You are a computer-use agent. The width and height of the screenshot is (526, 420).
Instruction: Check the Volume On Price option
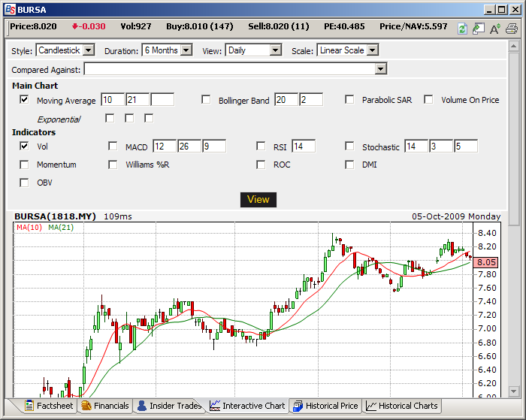coord(428,100)
